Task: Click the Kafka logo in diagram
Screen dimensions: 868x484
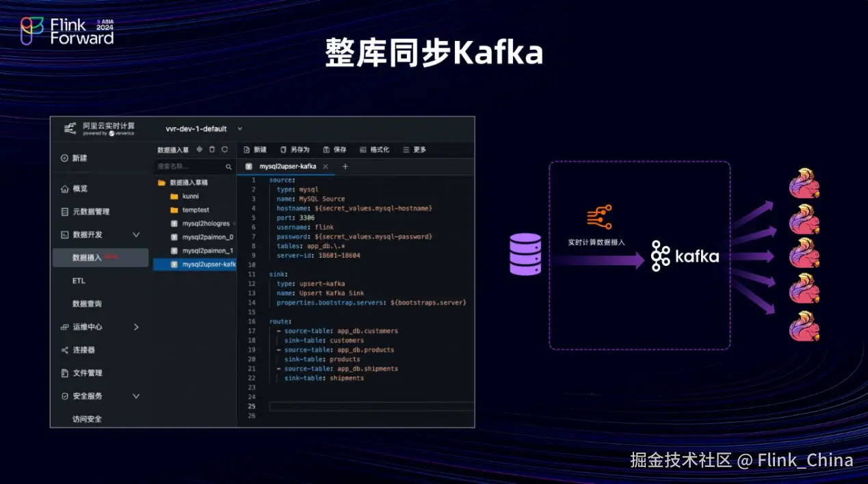Action: coord(685,256)
